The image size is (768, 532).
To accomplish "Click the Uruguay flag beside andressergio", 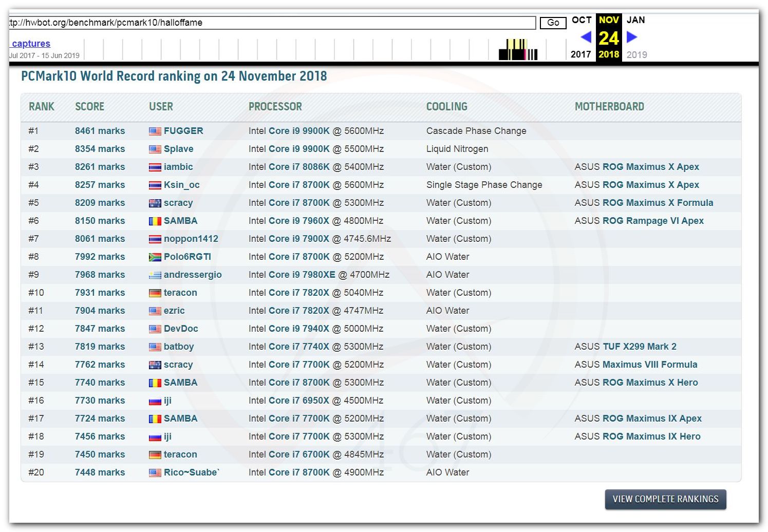I will pyautogui.click(x=155, y=275).
